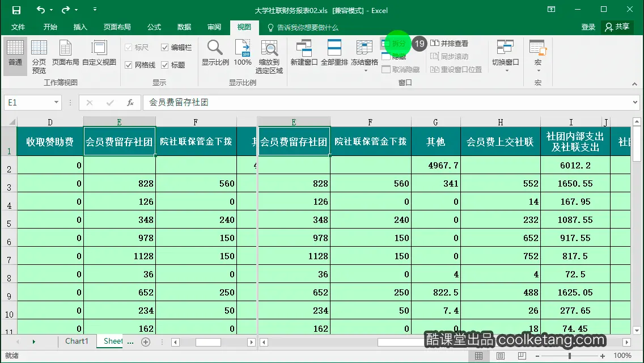
Task: Switch to the 审阅 Review tab
Action: pyautogui.click(x=214, y=27)
